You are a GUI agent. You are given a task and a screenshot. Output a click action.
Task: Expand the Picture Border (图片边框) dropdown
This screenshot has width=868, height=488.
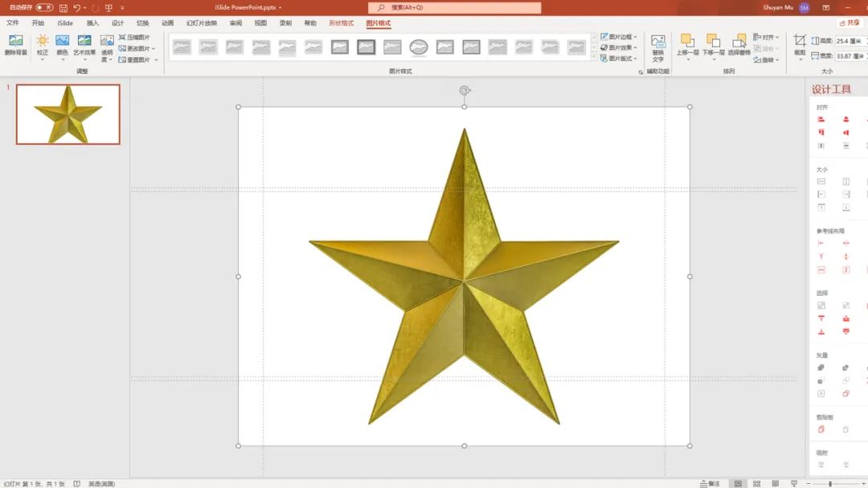tap(619, 36)
